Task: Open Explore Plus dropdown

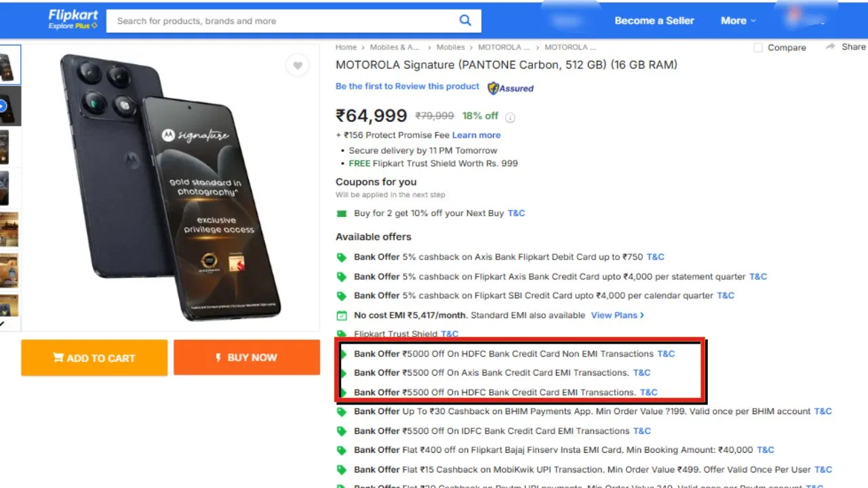Action: 73,26
